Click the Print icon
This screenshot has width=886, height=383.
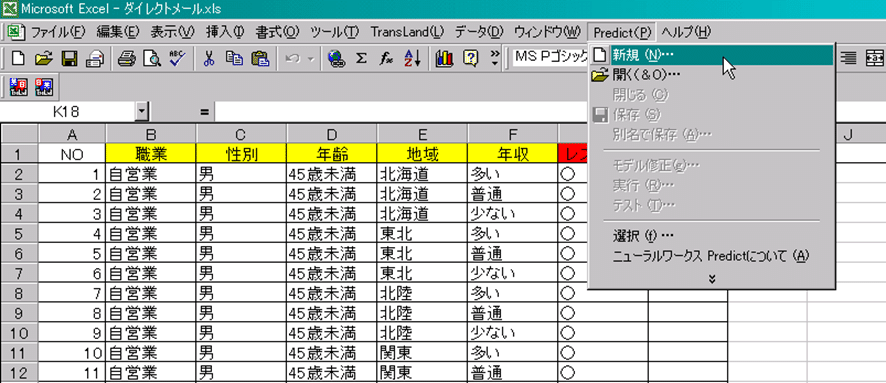(x=128, y=59)
